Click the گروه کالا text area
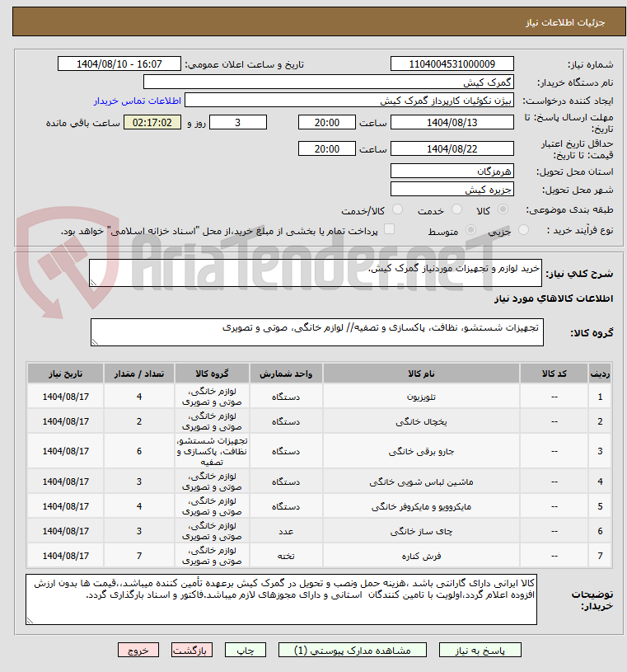627x672 pixels. tap(317, 332)
